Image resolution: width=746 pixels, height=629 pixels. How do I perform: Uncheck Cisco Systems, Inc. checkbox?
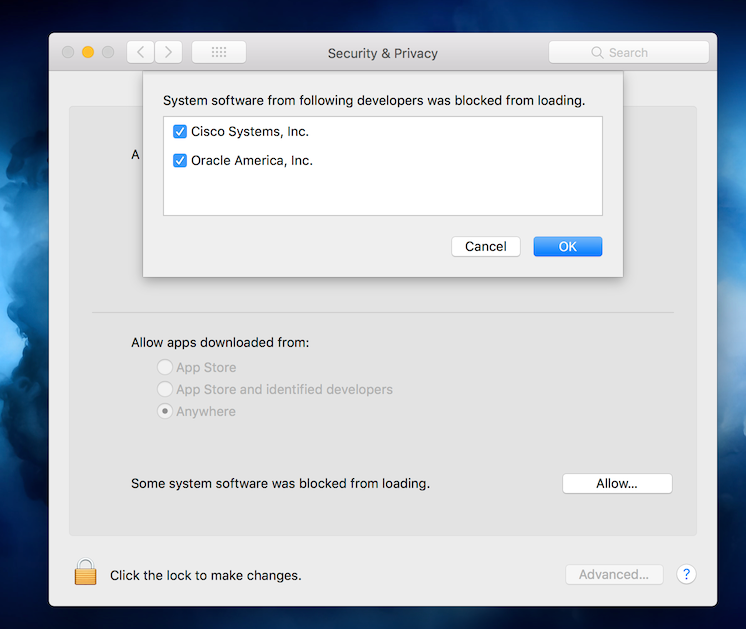coord(180,131)
